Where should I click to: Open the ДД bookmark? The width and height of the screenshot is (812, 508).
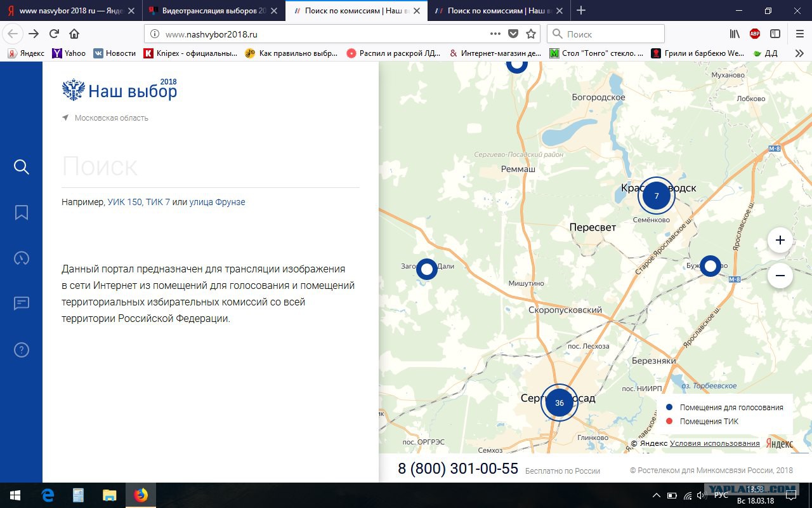[x=765, y=53]
